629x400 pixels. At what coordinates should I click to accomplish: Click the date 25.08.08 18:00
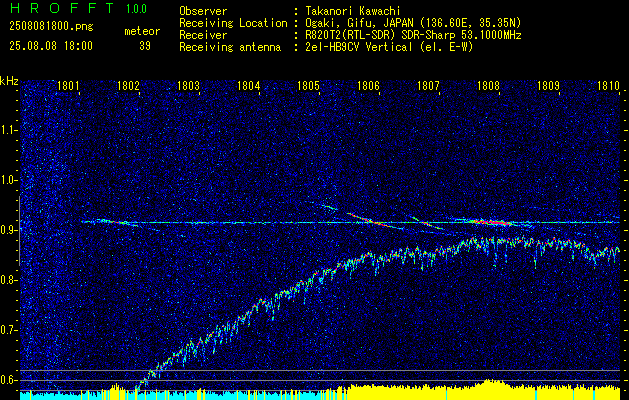click(x=51, y=46)
